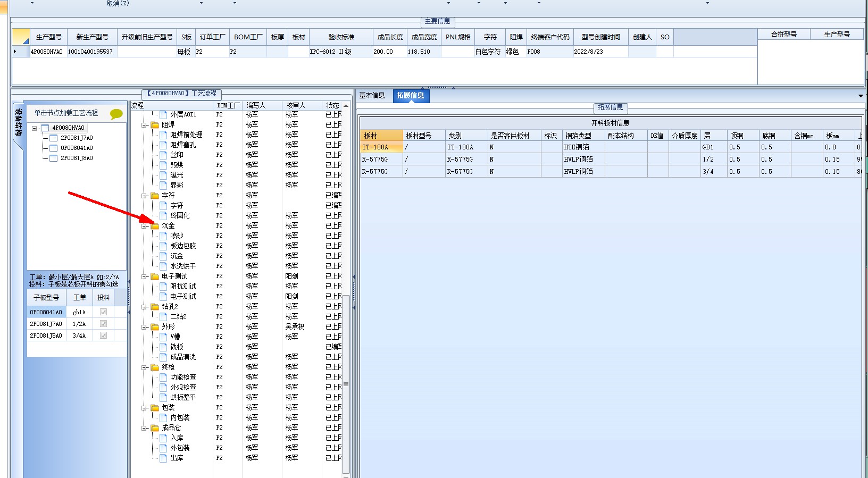This screenshot has height=478, width=868.
Task: Open the right panel tab-list dropdown arrow
Action: click(x=861, y=96)
